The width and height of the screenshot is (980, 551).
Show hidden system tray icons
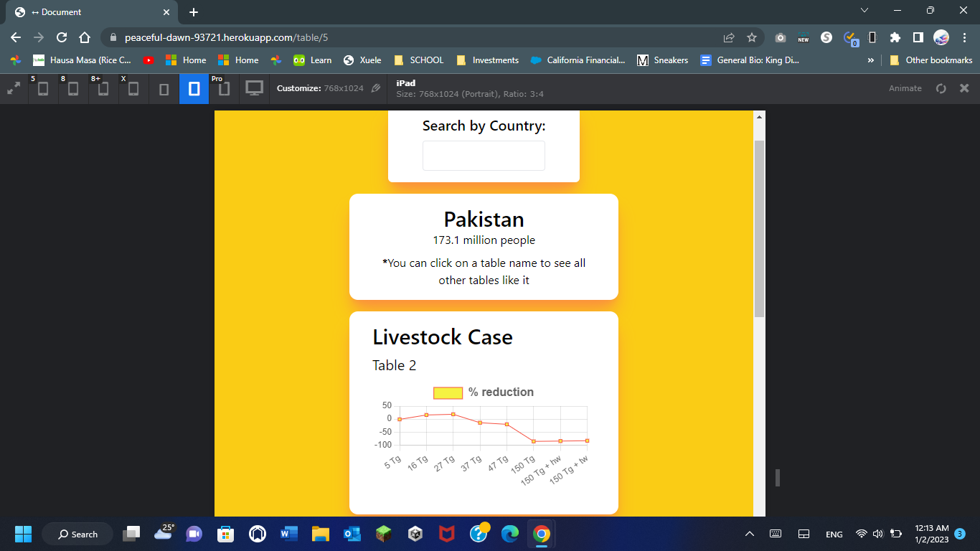[x=750, y=534]
